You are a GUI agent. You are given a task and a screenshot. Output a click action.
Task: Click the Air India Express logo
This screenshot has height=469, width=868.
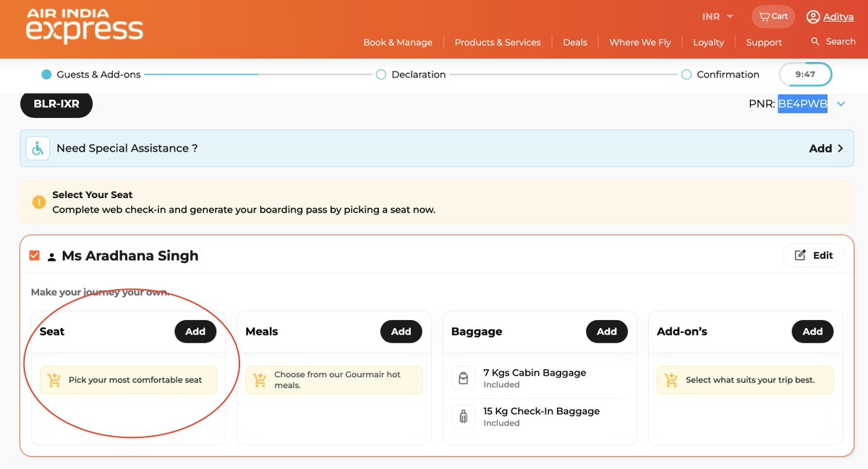tap(85, 26)
